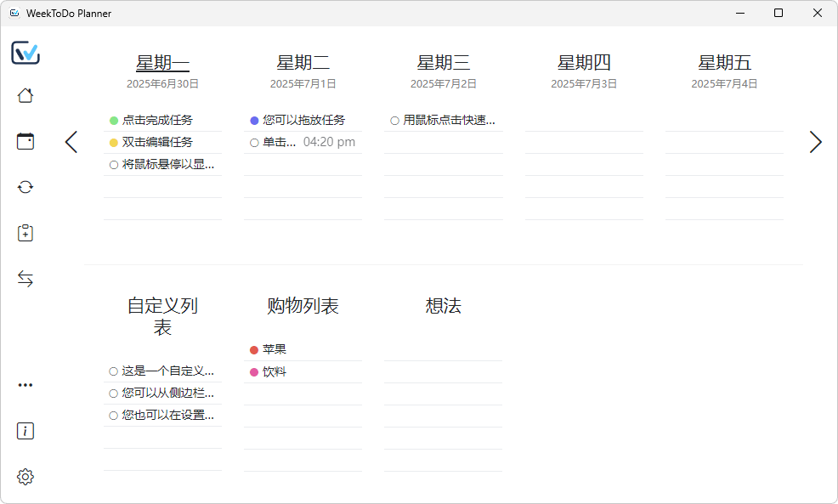Click the swap arrows icon in sidebar

25,278
